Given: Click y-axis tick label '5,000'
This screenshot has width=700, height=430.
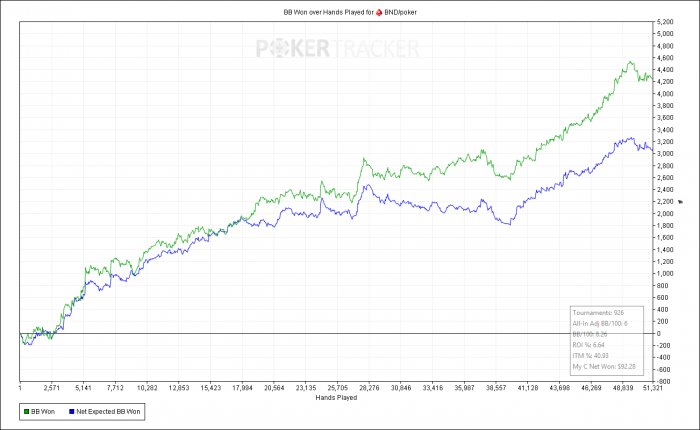Looking at the screenshot, I should point(665,34).
